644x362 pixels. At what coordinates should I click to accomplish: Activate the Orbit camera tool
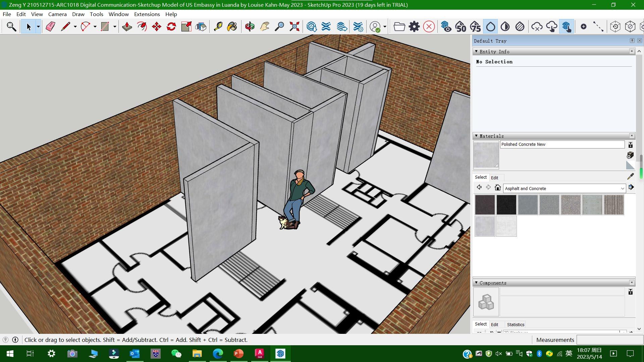click(x=250, y=26)
